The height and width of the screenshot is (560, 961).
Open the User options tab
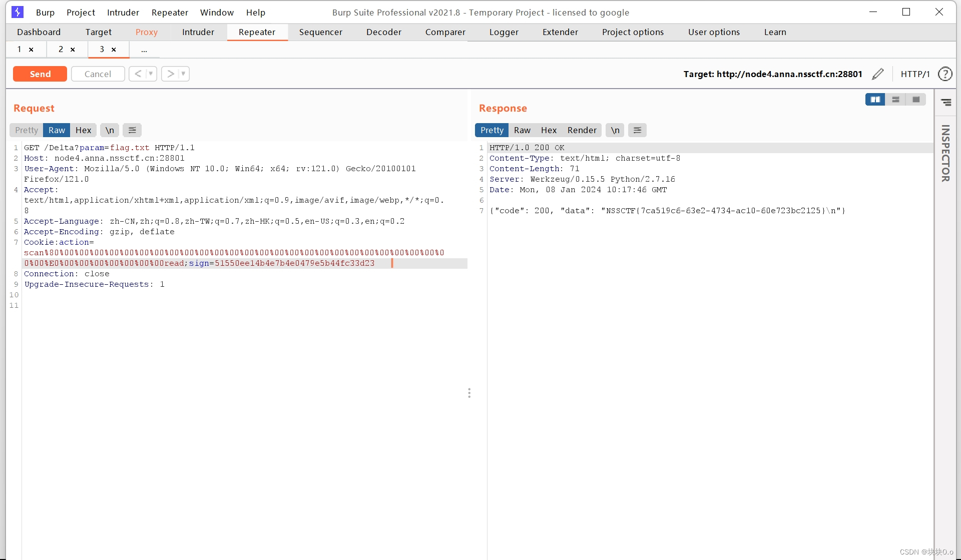714,32
